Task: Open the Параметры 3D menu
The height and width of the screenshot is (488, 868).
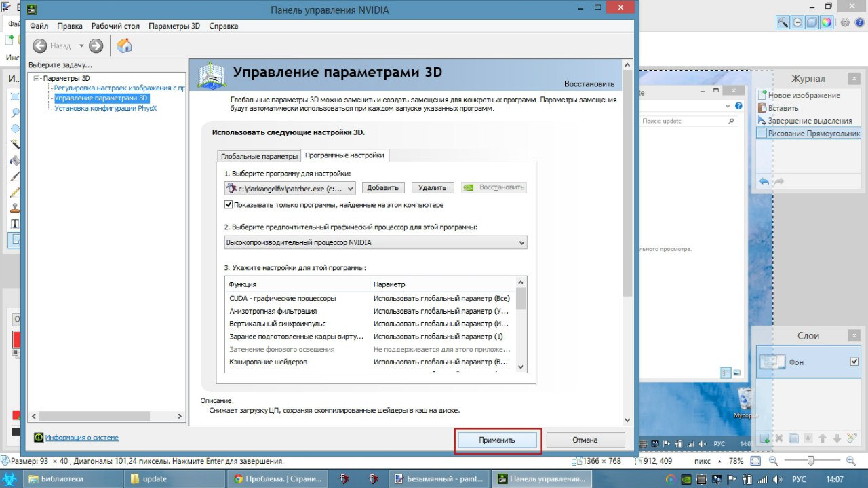Action: click(x=174, y=26)
